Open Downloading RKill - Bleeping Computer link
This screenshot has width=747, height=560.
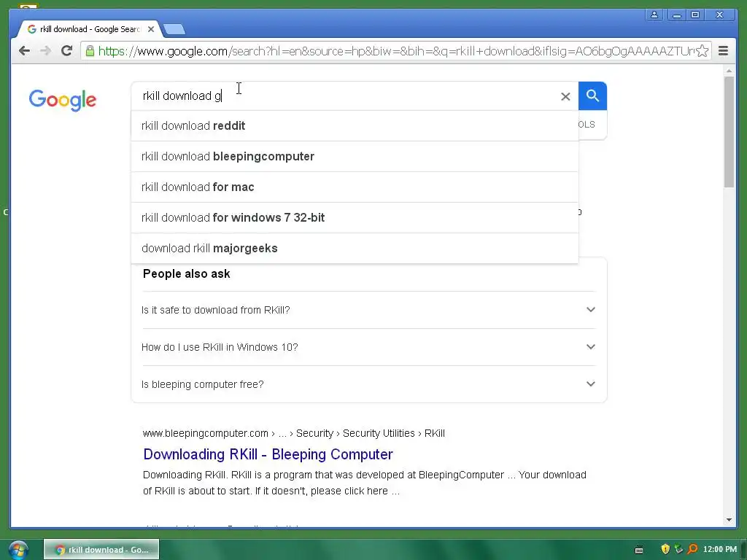click(x=268, y=454)
